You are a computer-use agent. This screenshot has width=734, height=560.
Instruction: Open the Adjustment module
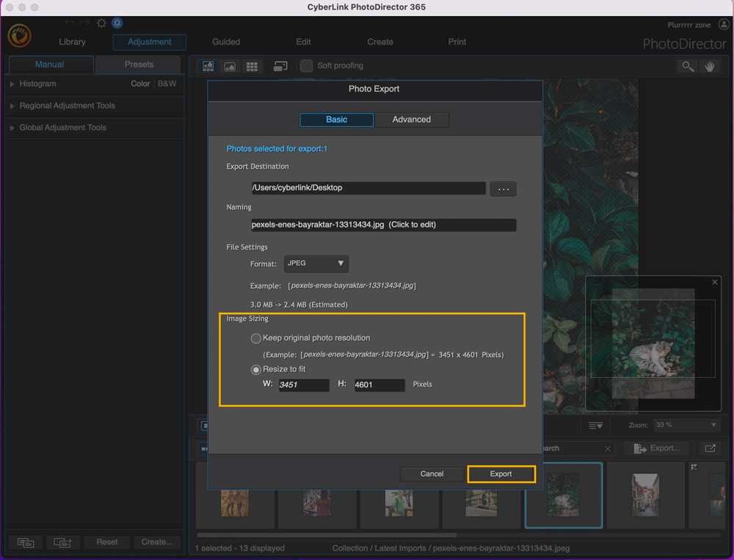point(149,42)
